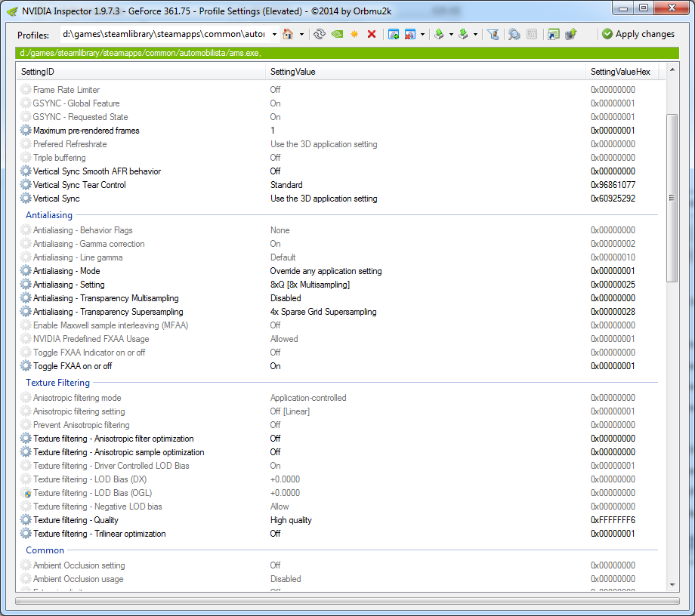
Task: Click the export profile icon with up arrow
Action: (439, 34)
